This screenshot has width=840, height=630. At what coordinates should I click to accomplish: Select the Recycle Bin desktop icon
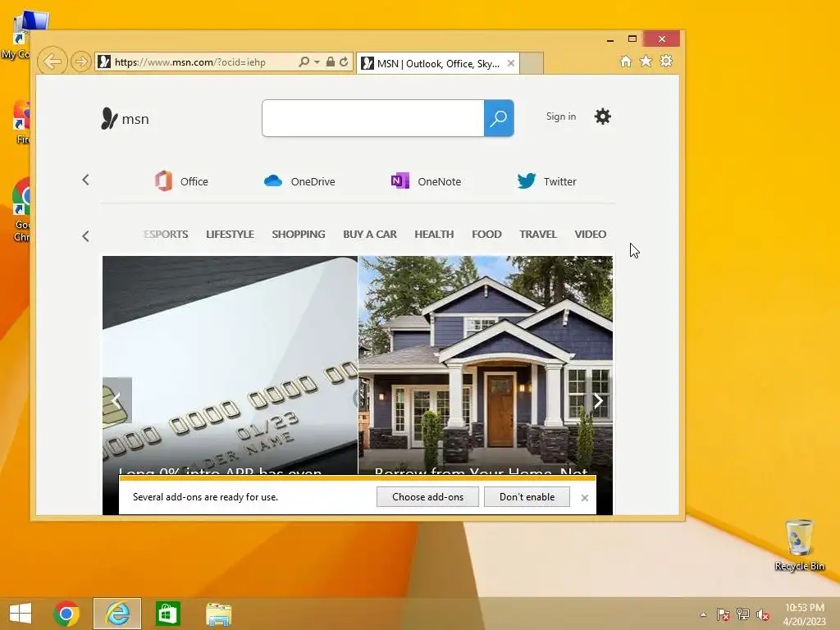coord(799,545)
